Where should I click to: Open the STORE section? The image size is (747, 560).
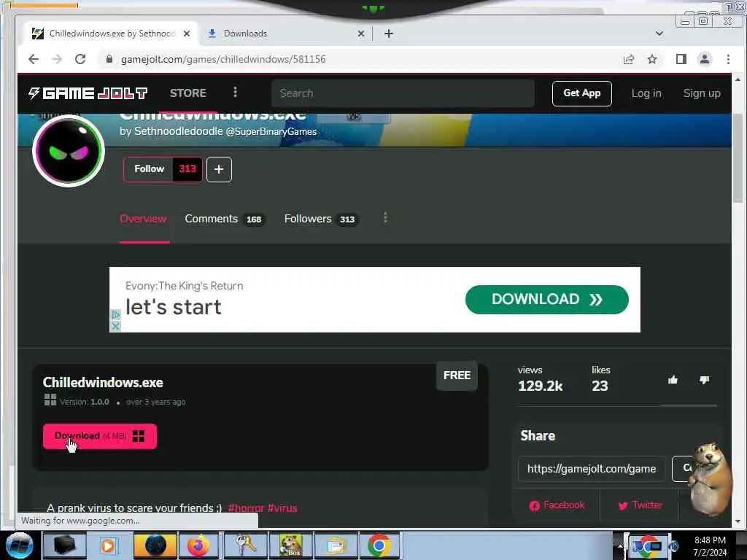point(188,93)
